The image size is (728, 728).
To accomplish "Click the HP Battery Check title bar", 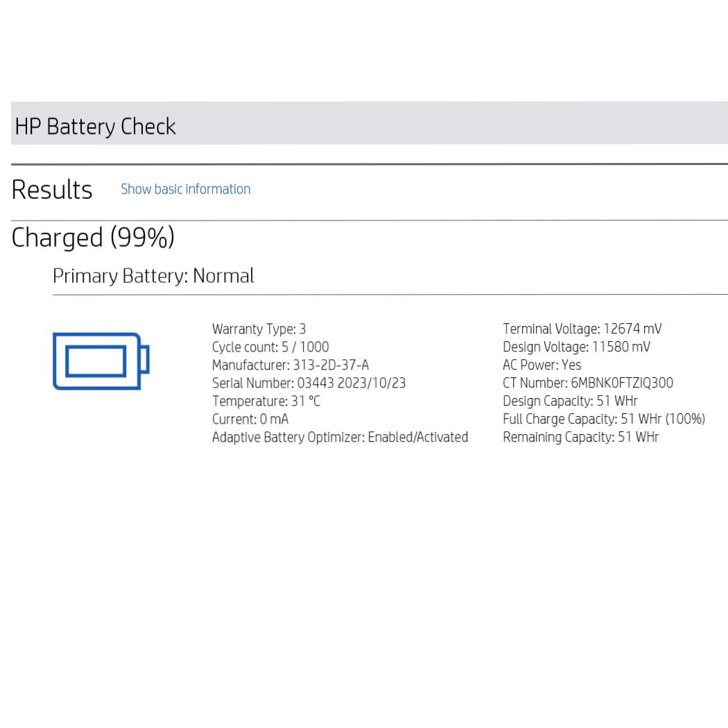I will pyautogui.click(x=96, y=126).
